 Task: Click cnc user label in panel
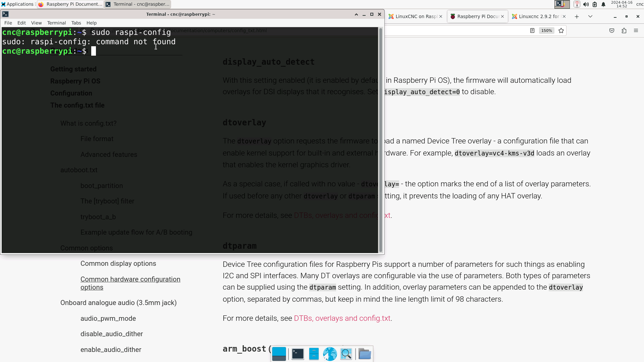click(640, 4)
